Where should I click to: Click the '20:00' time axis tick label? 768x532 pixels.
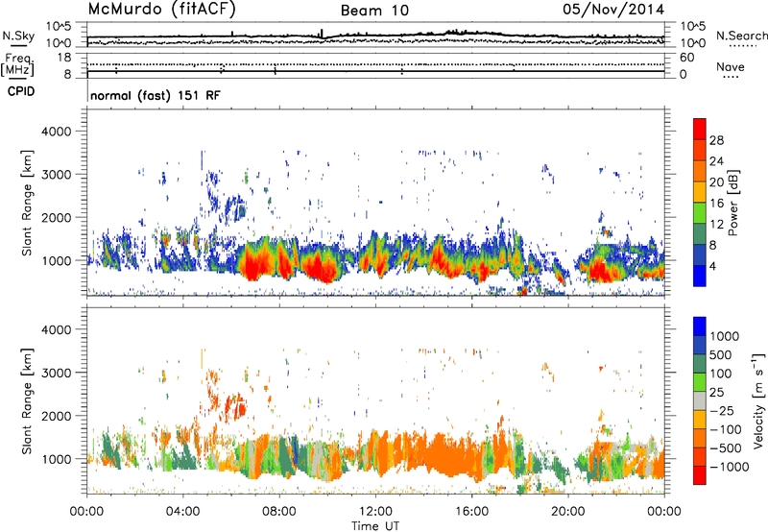567,512
